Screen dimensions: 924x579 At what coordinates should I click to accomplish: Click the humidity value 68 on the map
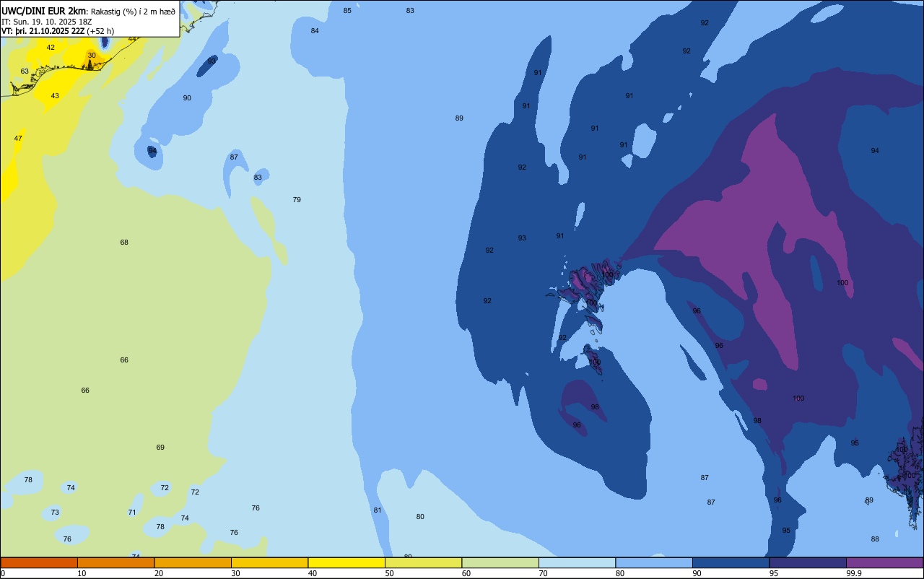(x=124, y=243)
